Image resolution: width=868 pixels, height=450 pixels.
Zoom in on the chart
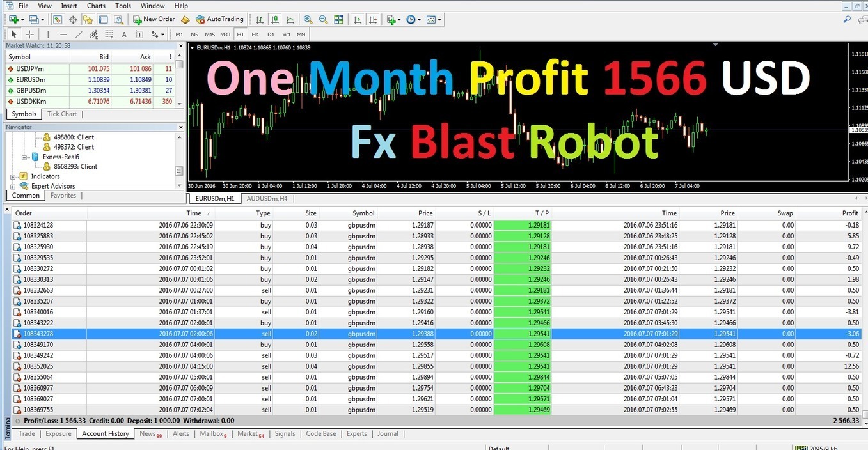coord(308,20)
